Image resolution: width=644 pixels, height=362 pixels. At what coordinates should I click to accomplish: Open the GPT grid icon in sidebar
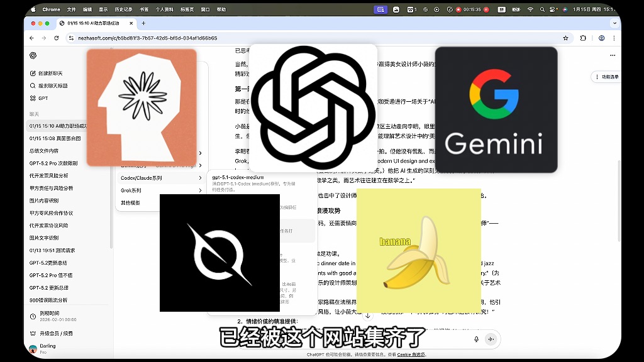[x=33, y=98]
